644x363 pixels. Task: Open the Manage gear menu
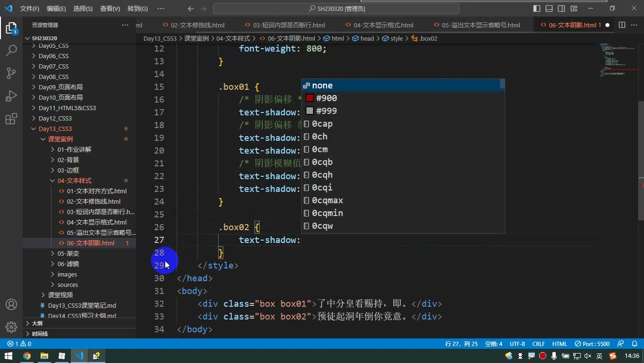tap(11, 327)
